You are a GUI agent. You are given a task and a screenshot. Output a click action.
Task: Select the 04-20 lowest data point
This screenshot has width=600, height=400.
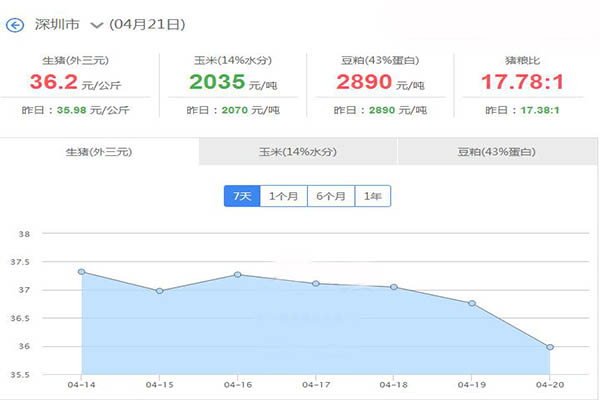click(x=549, y=347)
